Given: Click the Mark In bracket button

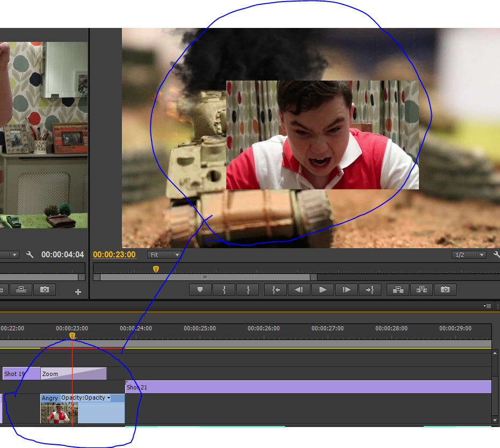Looking at the screenshot, I should tap(224, 290).
